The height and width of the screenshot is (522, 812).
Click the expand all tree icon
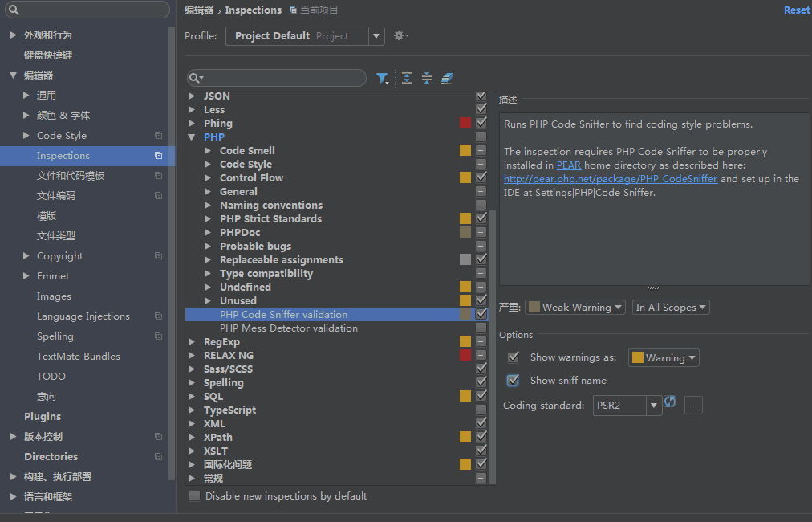tap(407, 78)
